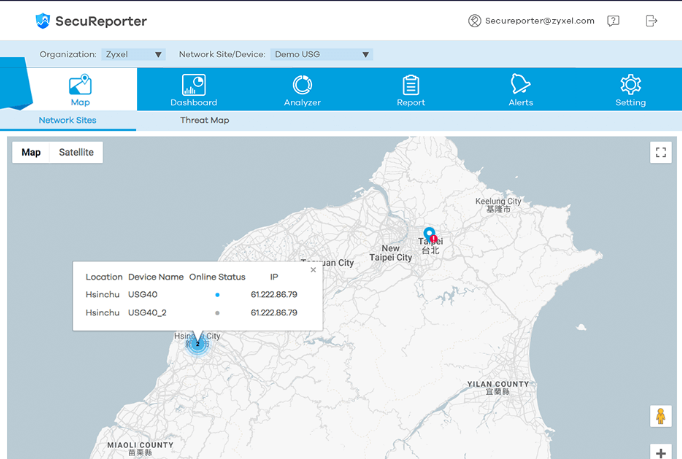Click the logout icon
The width and height of the screenshot is (682, 459).
click(x=651, y=20)
